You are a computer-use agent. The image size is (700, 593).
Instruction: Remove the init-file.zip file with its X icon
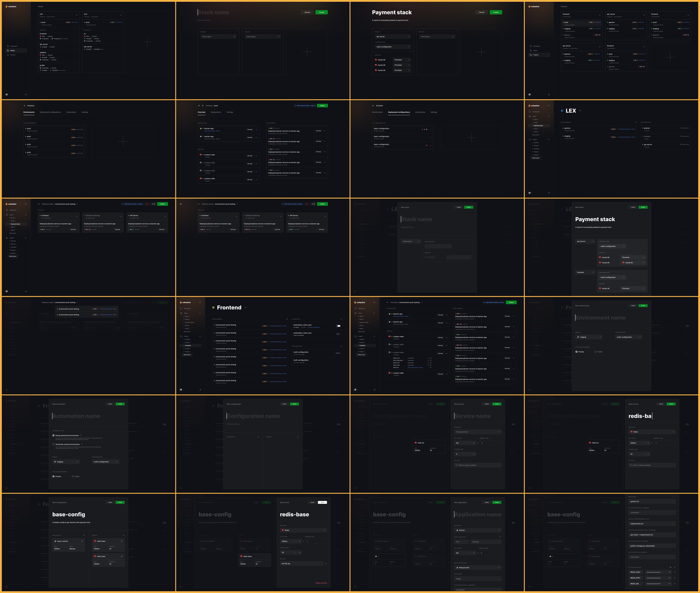[x=326, y=564]
